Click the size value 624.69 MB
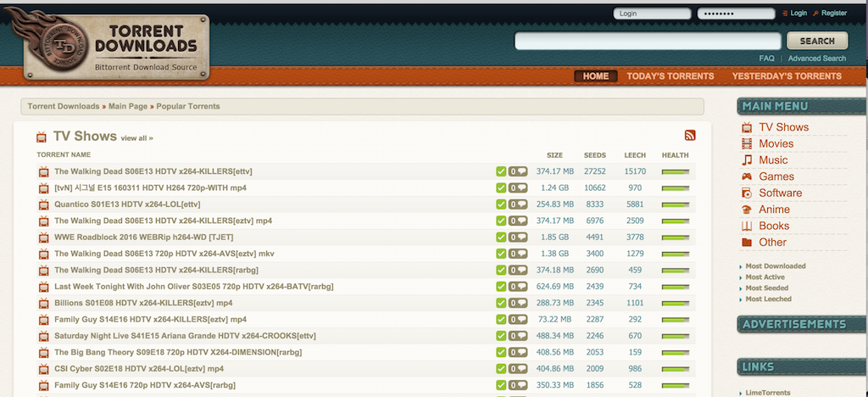 pyautogui.click(x=554, y=287)
